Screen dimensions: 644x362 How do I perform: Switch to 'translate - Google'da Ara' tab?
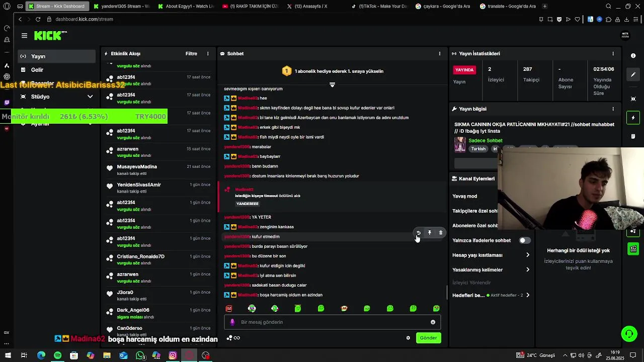508,6
